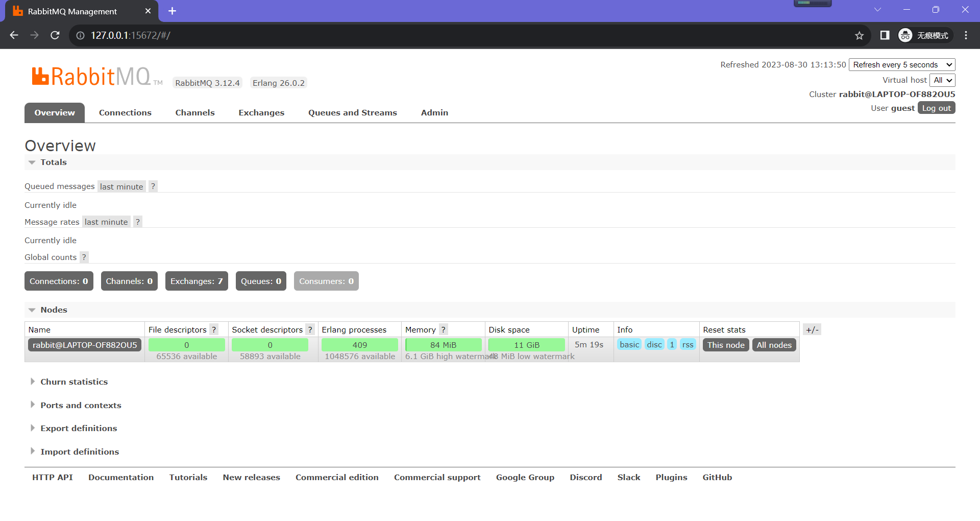Click the Socket descriptors help question mark

[x=310, y=329]
